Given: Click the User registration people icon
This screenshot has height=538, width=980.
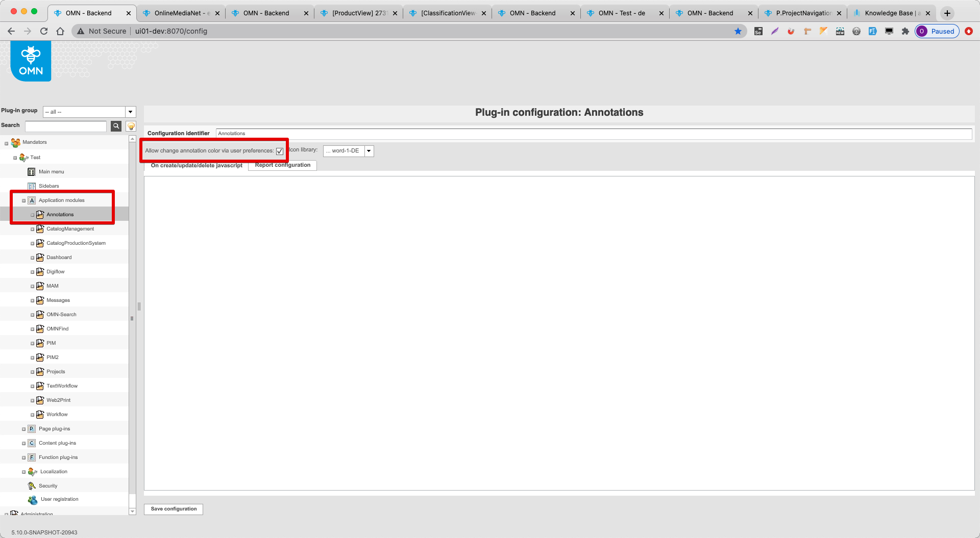Looking at the screenshot, I should (32, 500).
